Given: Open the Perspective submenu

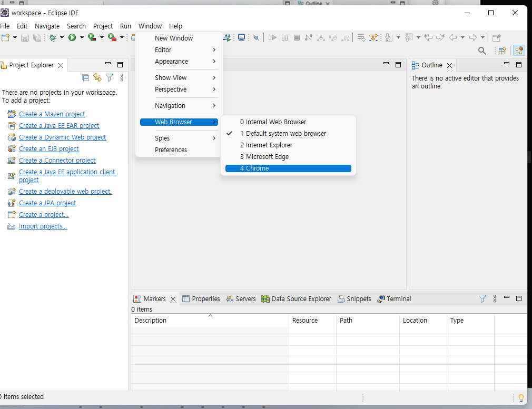Looking at the screenshot, I should coord(179,89).
